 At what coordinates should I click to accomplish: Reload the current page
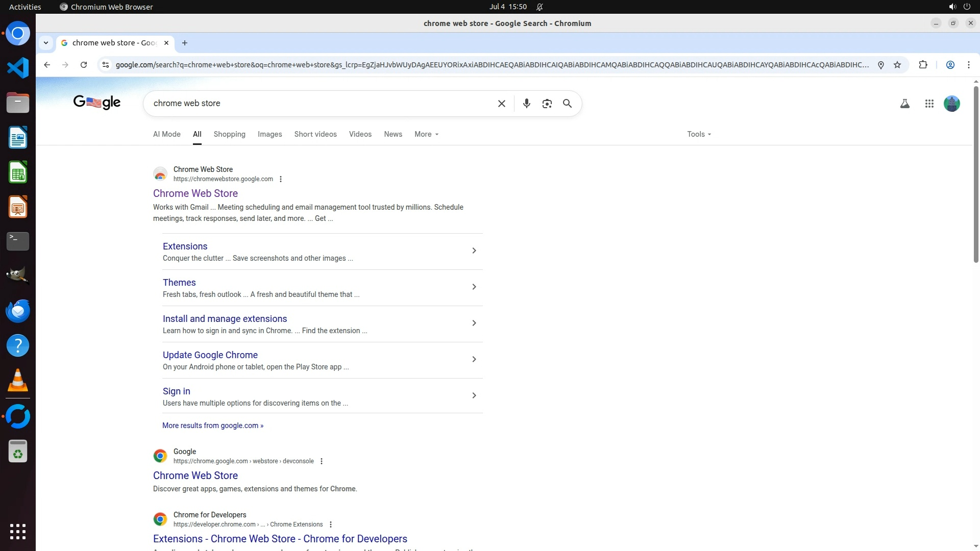pyautogui.click(x=84, y=65)
